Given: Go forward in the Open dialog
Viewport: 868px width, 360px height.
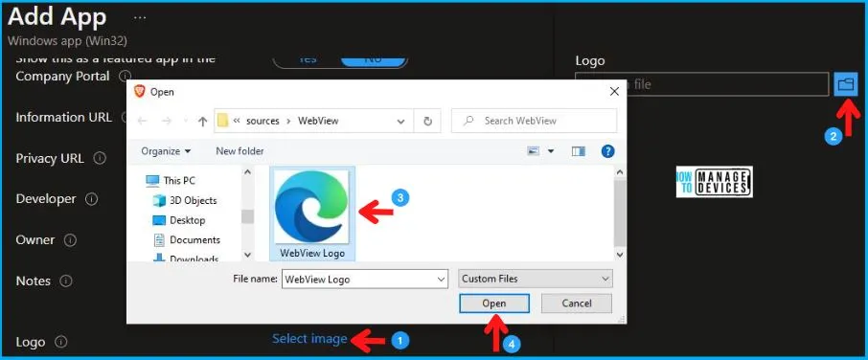Looking at the screenshot, I should tap(166, 121).
